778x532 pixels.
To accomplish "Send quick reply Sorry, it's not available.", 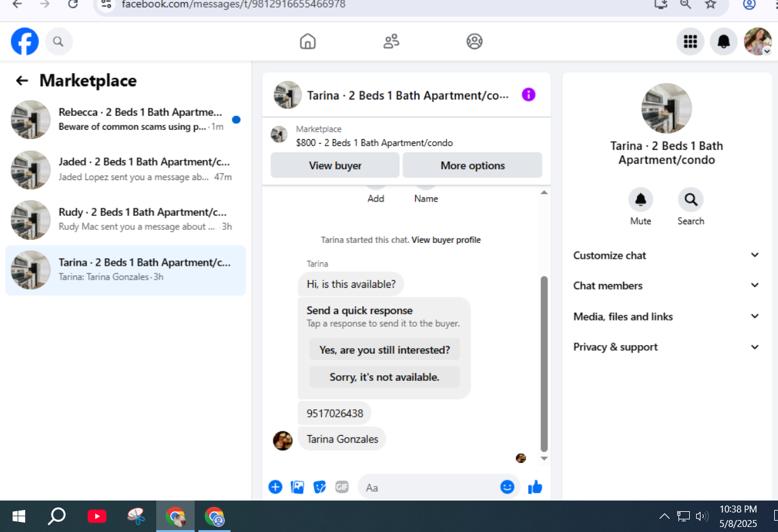I will tap(384, 377).
